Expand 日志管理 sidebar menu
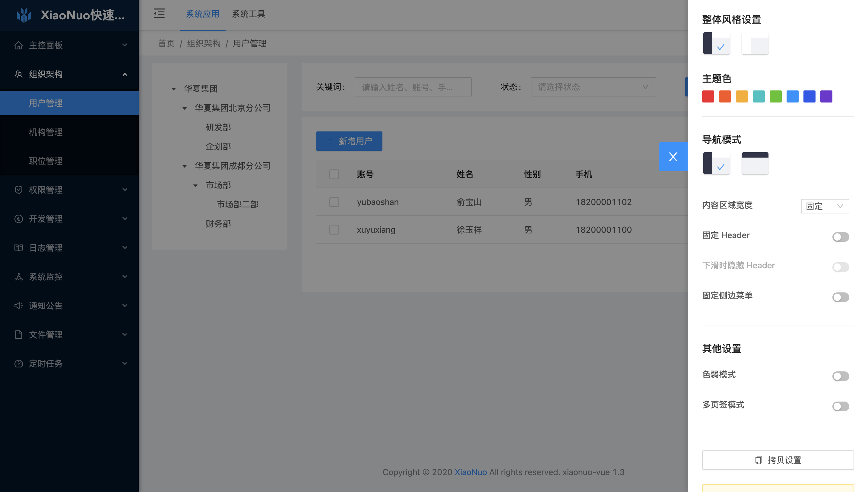This screenshot has width=868, height=492. [69, 248]
